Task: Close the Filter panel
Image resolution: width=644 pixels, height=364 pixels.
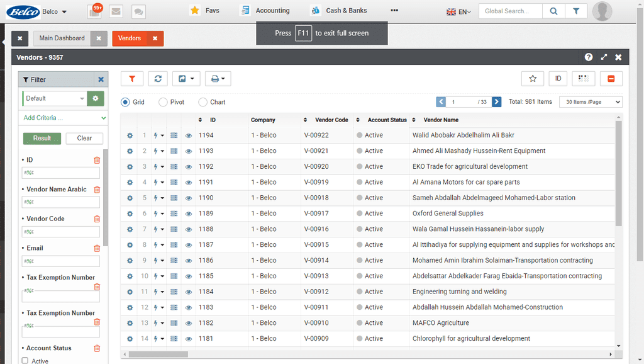Action: [x=101, y=79]
